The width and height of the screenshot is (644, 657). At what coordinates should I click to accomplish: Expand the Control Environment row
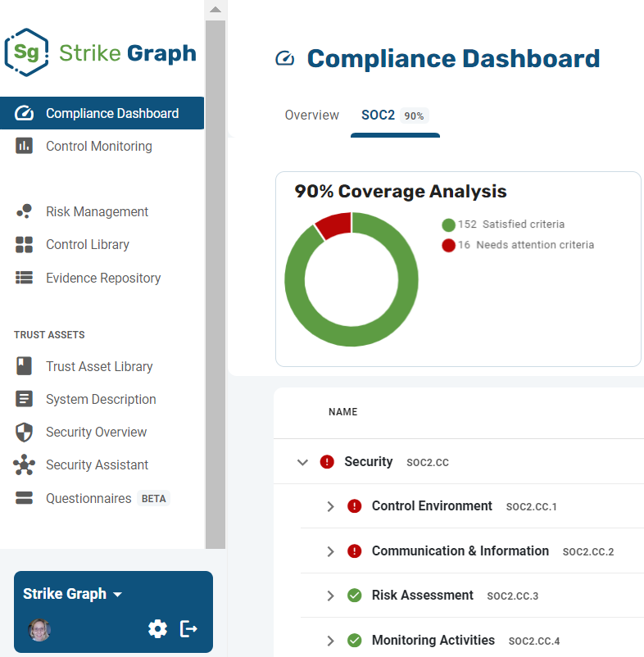coord(330,506)
